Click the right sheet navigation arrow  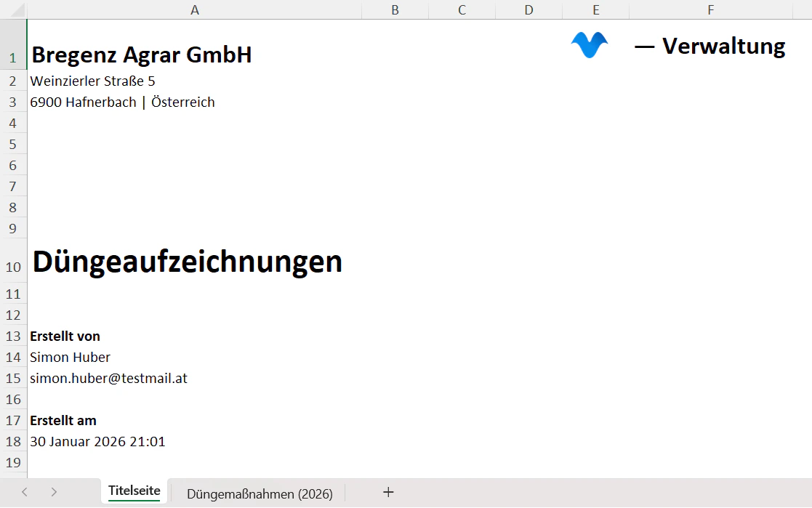tap(53, 492)
